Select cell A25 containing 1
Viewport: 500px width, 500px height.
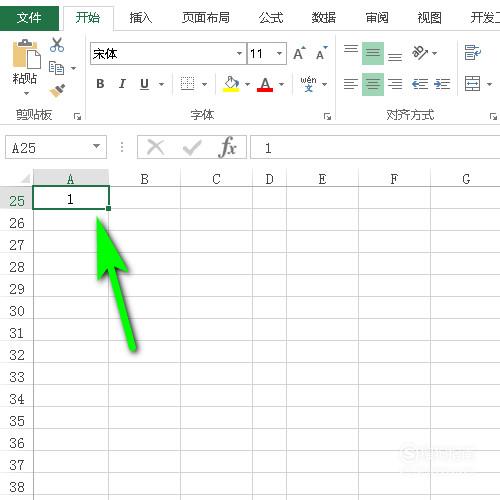pos(71,198)
